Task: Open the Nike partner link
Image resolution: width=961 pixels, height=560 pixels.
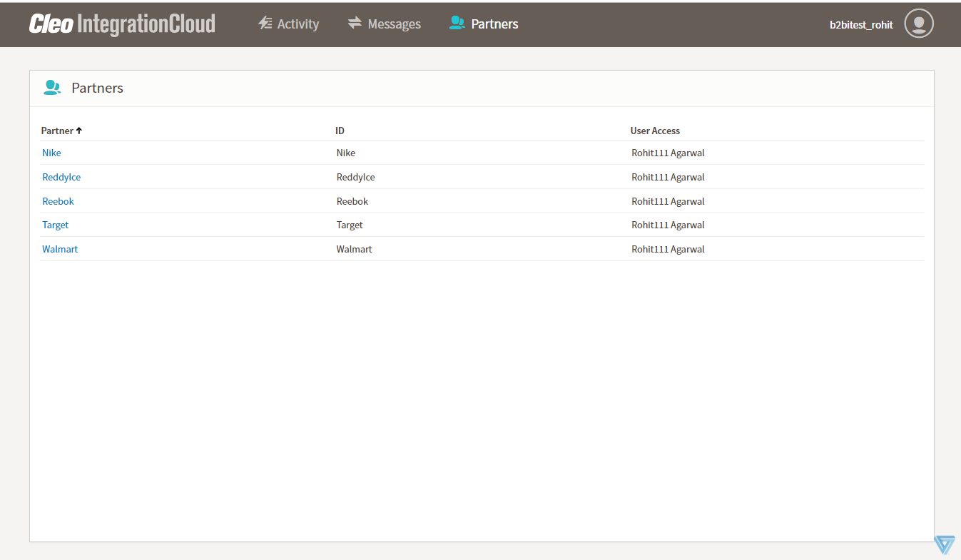Action: [51, 153]
